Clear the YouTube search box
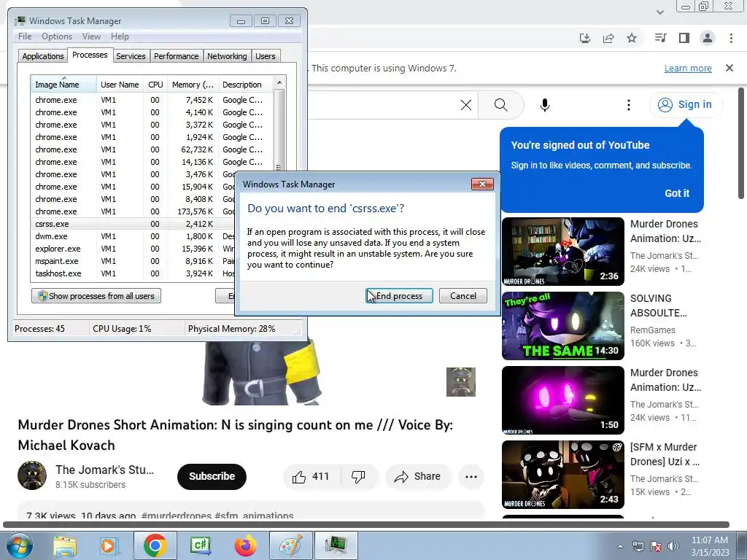The height and width of the screenshot is (560, 747). click(x=466, y=105)
